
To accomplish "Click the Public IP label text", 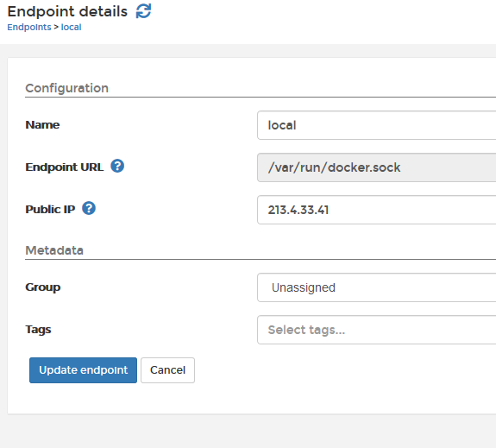I will coord(50,209).
